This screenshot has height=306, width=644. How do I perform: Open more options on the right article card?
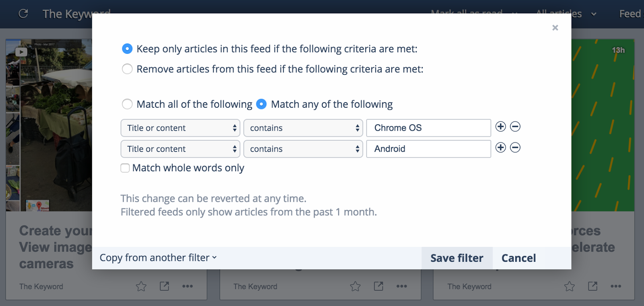pyautogui.click(x=615, y=286)
